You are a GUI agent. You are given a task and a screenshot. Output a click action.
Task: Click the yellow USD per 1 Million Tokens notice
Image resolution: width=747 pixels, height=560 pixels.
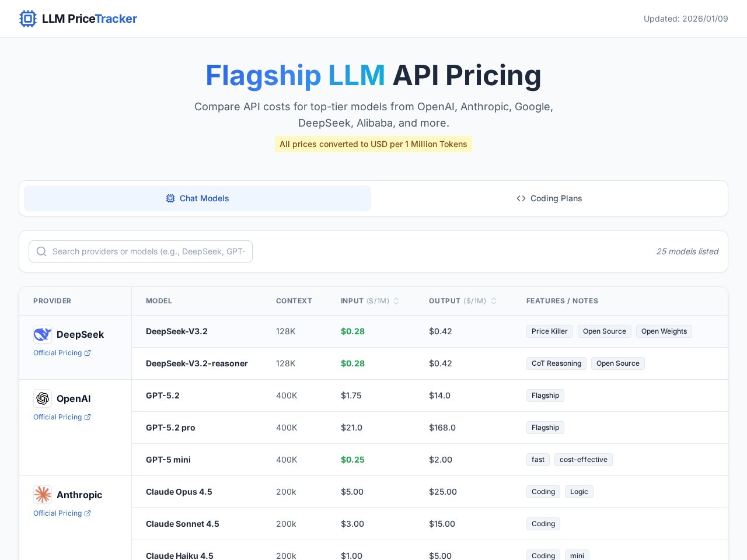373,144
